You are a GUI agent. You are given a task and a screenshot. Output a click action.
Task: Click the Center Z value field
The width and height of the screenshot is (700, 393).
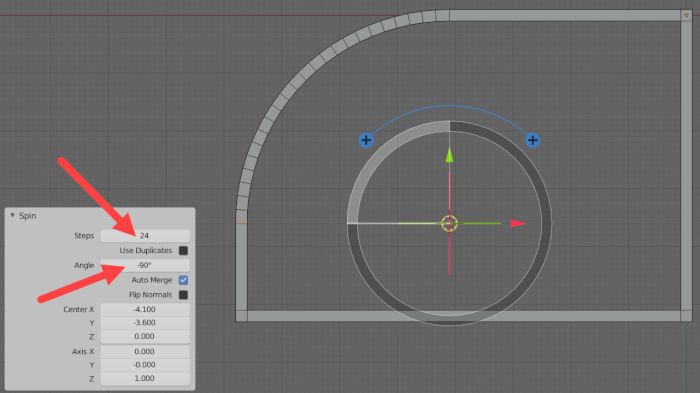coord(145,336)
